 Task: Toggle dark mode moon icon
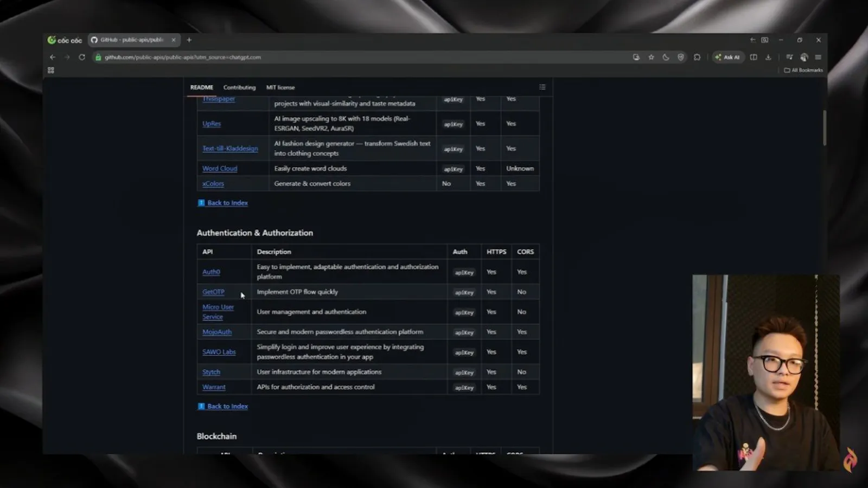666,57
